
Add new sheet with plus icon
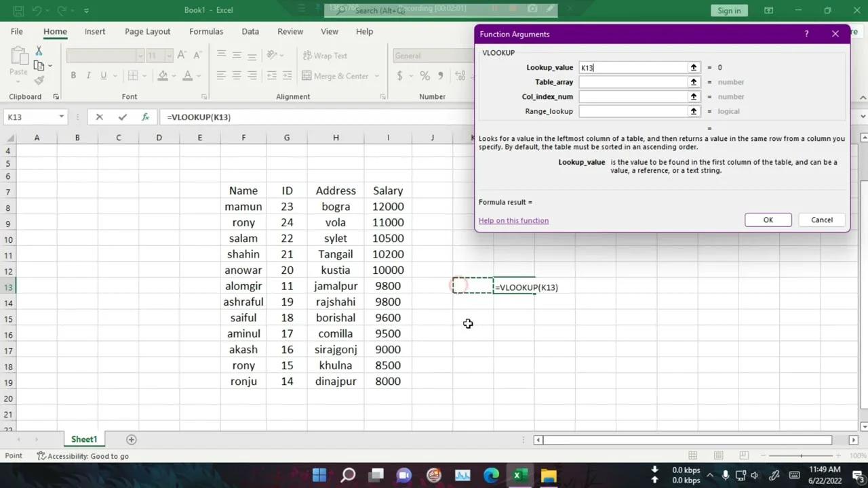coord(132,439)
